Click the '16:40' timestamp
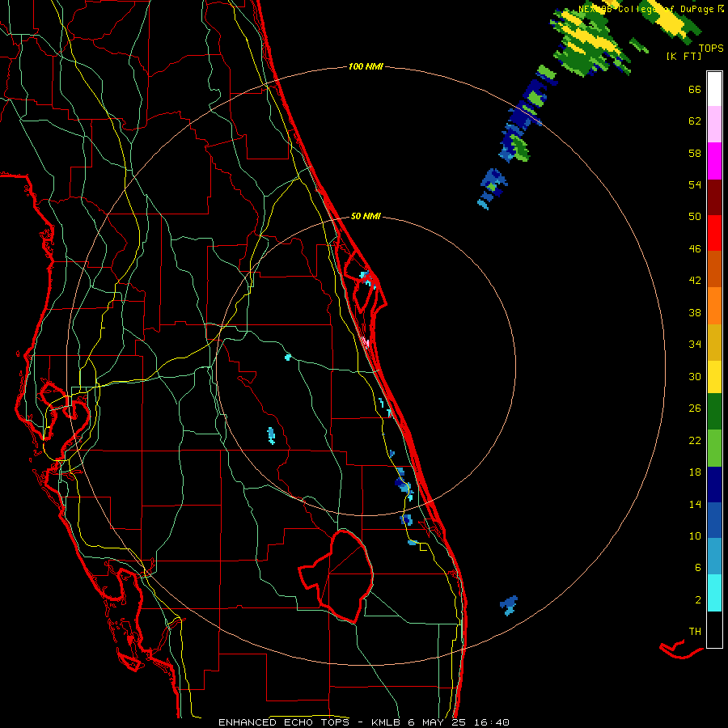 (491, 722)
